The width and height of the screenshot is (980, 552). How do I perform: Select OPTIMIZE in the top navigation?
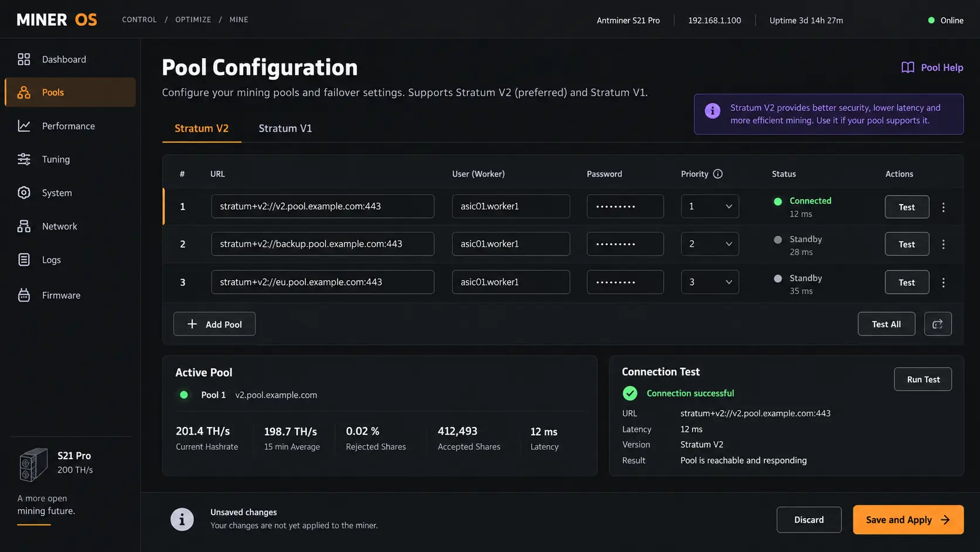coord(193,20)
